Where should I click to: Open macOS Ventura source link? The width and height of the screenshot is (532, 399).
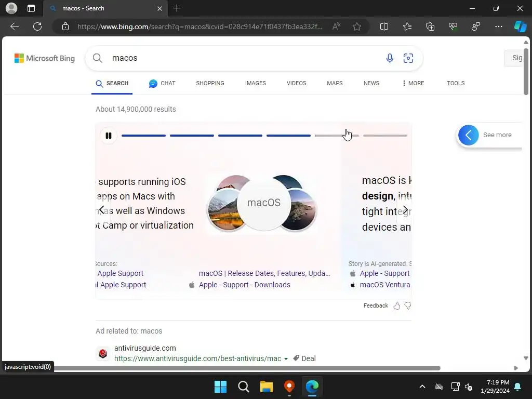(385, 285)
